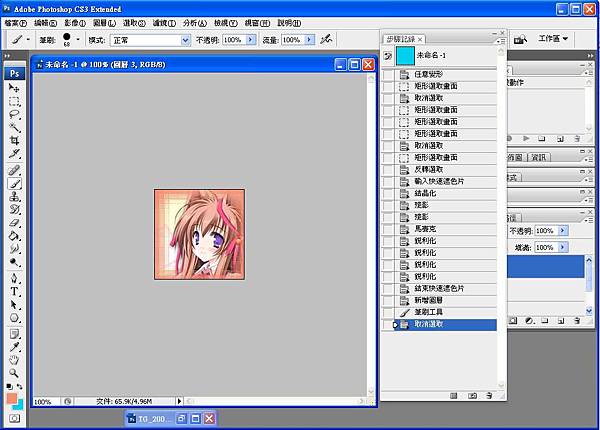Open the 流量 flow slider arrow
This screenshot has width=600, height=430.
tap(309, 39)
